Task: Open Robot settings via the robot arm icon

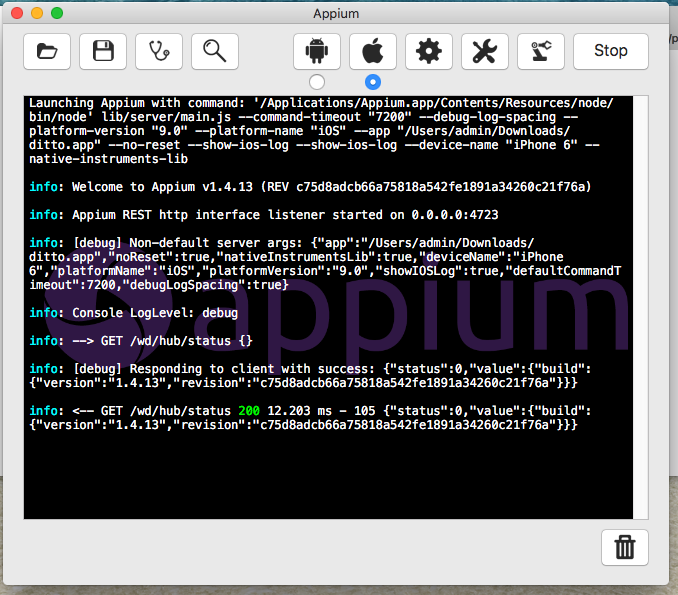Action: pos(541,51)
